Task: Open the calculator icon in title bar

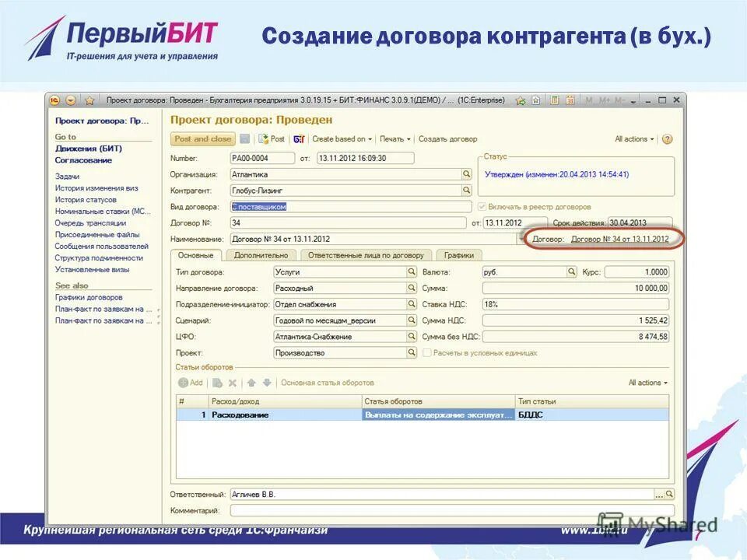Action: click(x=554, y=100)
